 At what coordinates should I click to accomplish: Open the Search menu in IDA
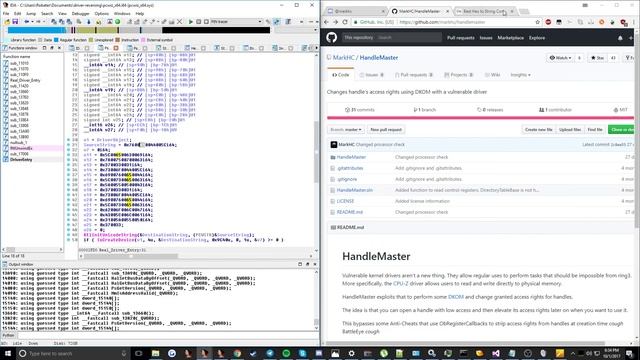click(x=47, y=13)
